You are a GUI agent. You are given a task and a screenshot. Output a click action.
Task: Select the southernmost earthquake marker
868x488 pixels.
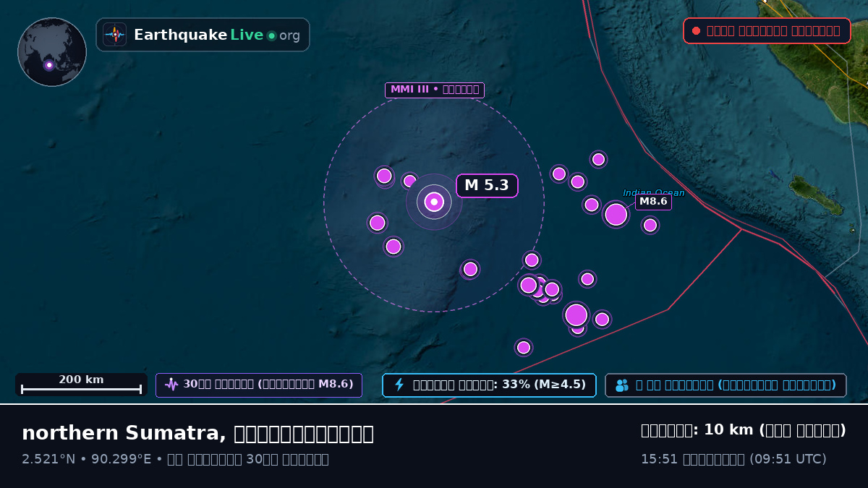(x=524, y=348)
